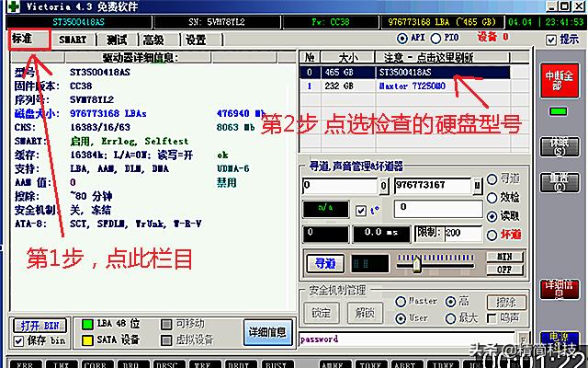The height and width of the screenshot is (368, 588).
Task: Select the ST3500418AS 465 GB drive row
Action: pyautogui.click(x=405, y=72)
